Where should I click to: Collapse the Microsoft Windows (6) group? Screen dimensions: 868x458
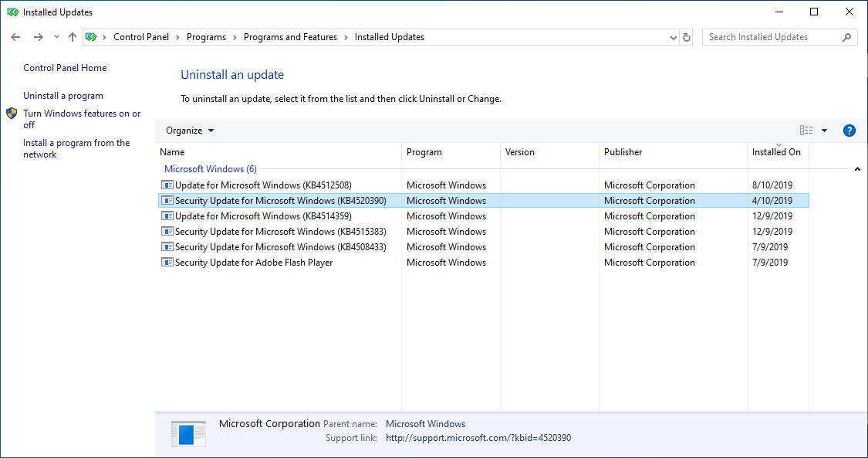(x=857, y=169)
